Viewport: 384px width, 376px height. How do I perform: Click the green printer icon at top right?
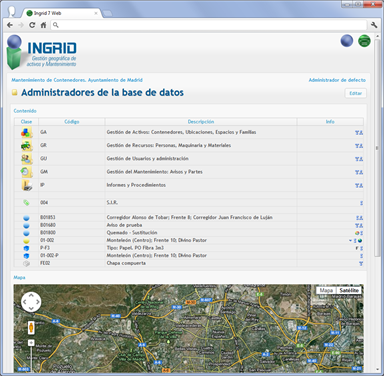coord(364,41)
